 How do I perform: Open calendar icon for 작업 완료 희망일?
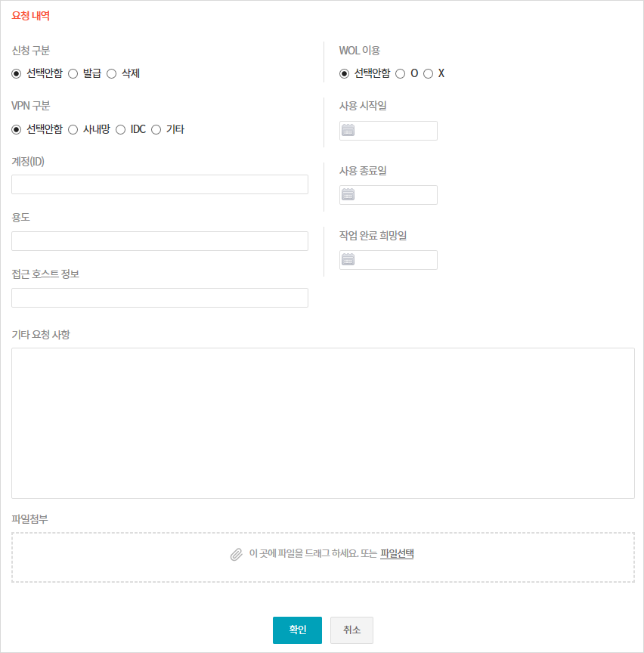348,259
